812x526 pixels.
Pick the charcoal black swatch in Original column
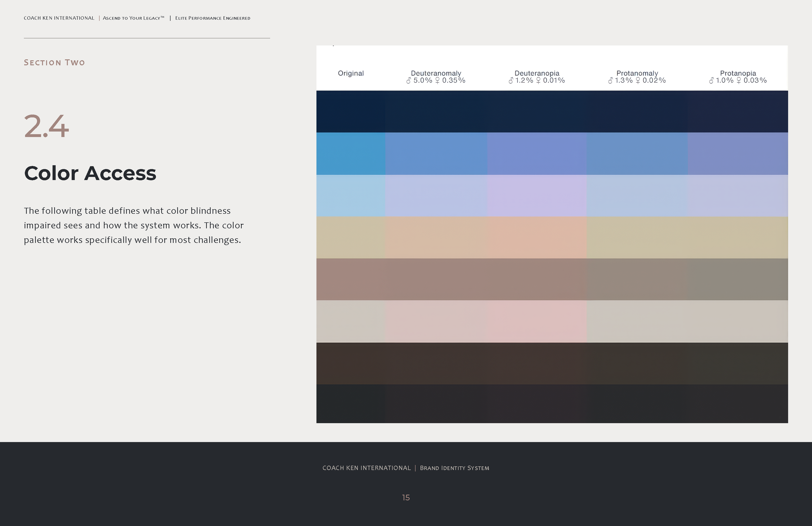[x=351, y=404]
